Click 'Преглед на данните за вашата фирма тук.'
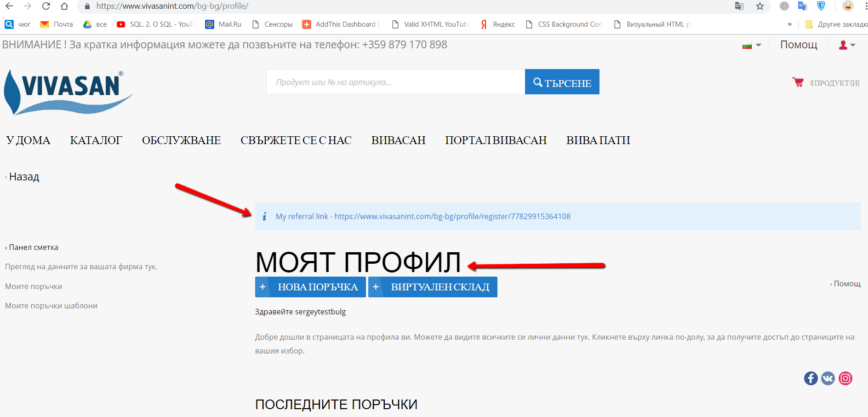The image size is (868, 417). click(x=81, y=266)
